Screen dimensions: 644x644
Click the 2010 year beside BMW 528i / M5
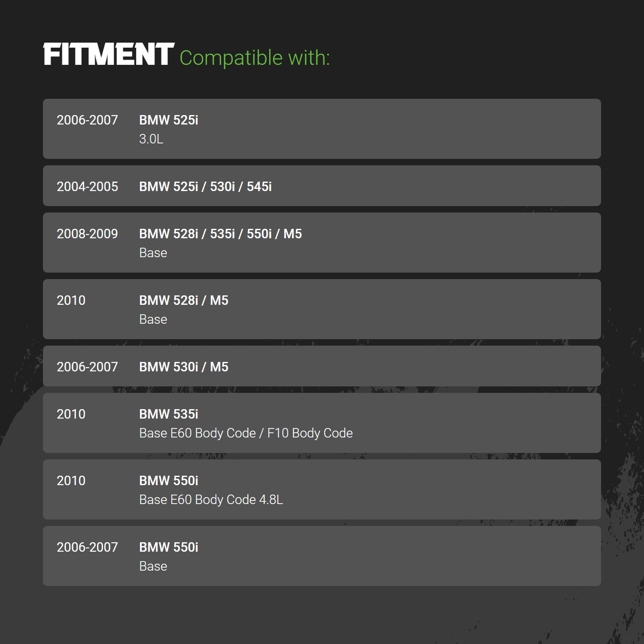coord(71,301)
